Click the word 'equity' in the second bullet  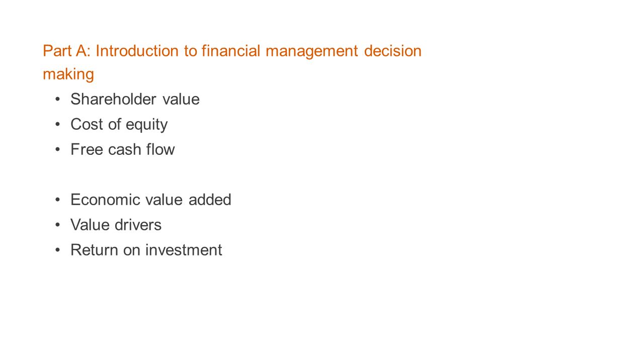tap(146, 125)
